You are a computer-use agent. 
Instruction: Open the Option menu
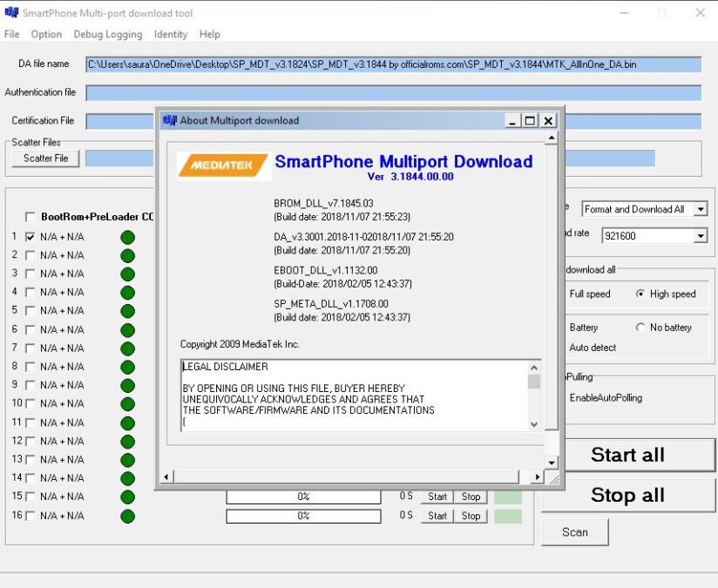click(46, 34)
